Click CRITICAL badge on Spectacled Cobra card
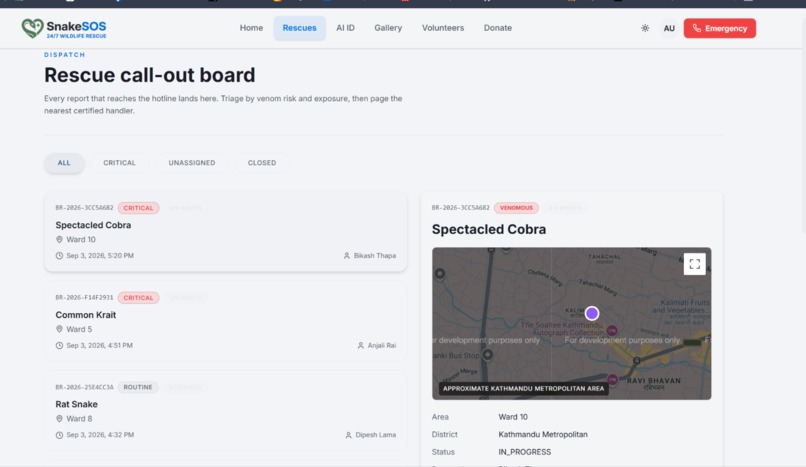 tap(138, 208)
